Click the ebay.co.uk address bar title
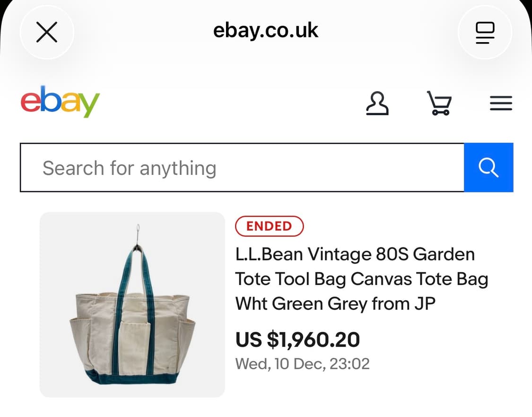Screen dimensions: 532x417 [x=266, y=30]
